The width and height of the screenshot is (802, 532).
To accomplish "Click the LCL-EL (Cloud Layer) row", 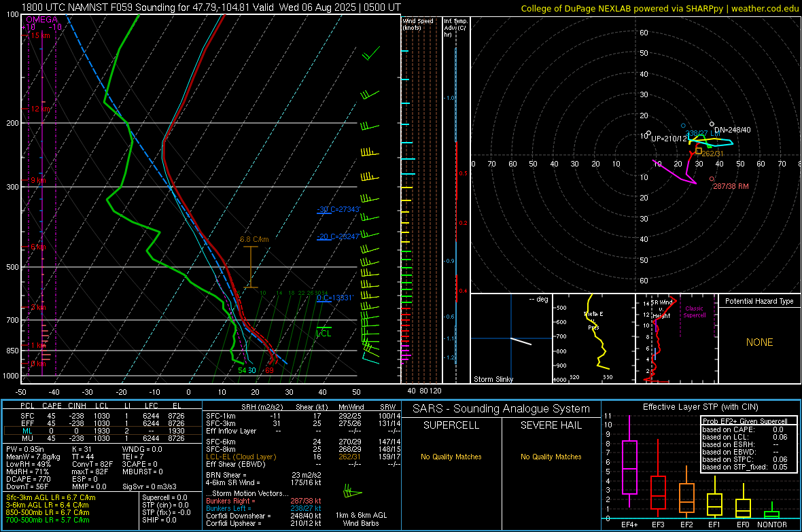I will (x=303, y=457).
